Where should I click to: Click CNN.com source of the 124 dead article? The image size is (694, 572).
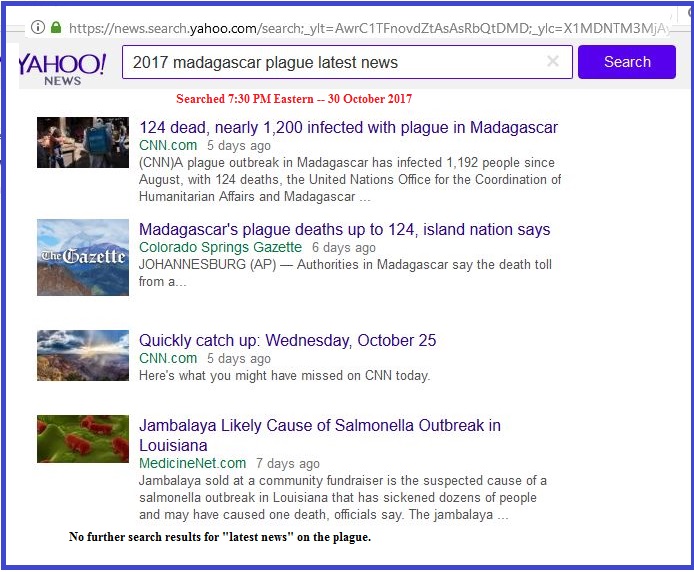(168, 145)
